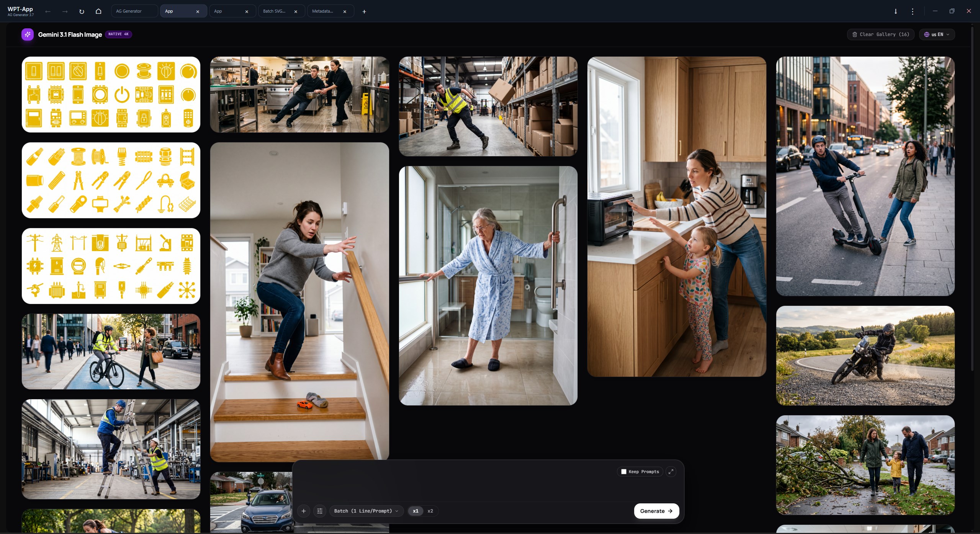Click Clear Gallery (16) button
This screenshot has width=980, height=534.
pyautogui.click(x=880, y=34)
